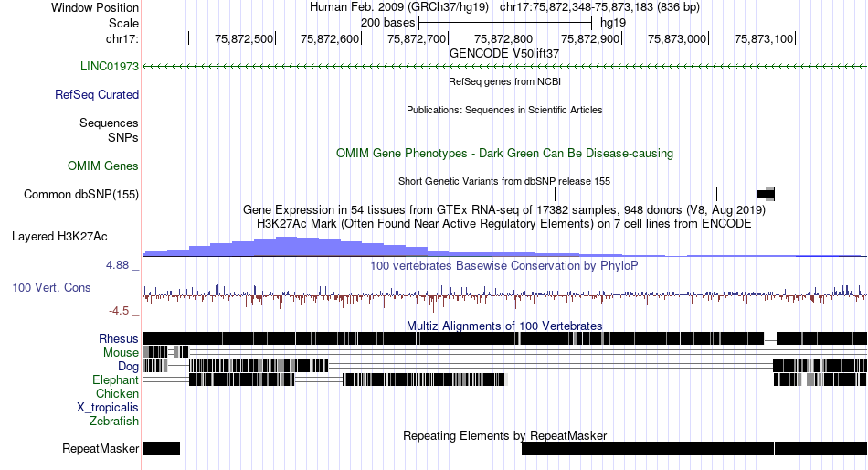Click the Chicken alignment row label
Image resolution: width=868 pixels, height=470 pixels.
pyautogui.click(x=117, y=393)
